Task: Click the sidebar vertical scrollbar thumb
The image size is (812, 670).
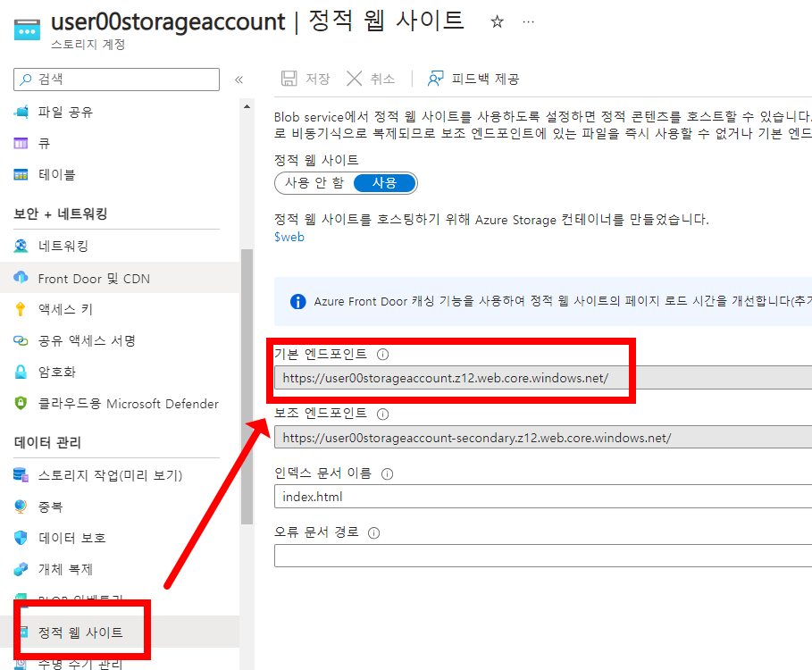Action: 247,387
